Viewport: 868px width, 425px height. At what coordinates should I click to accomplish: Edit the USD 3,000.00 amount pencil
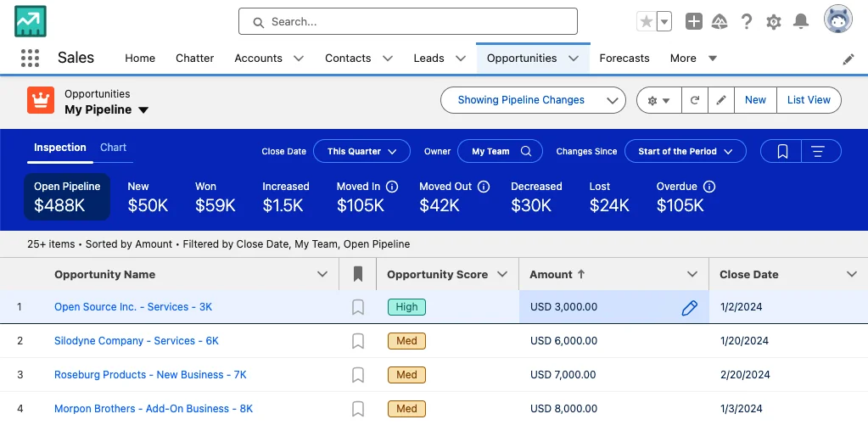pos(689,308)
